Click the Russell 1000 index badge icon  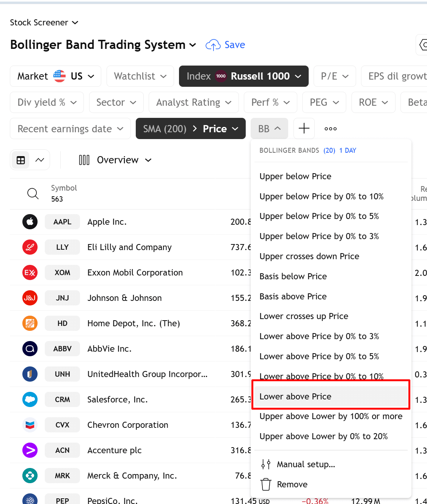point(221,76)
